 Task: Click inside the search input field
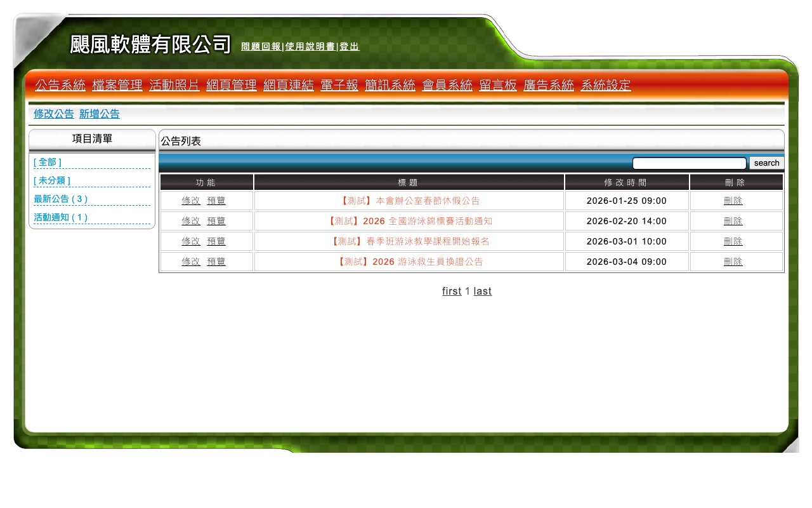point(689,163)
